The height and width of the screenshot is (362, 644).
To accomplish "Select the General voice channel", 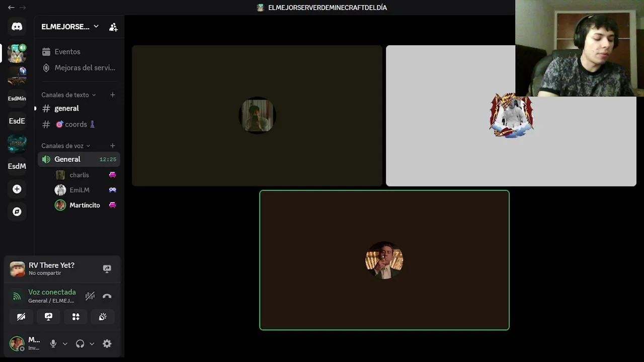I will 79,159.
